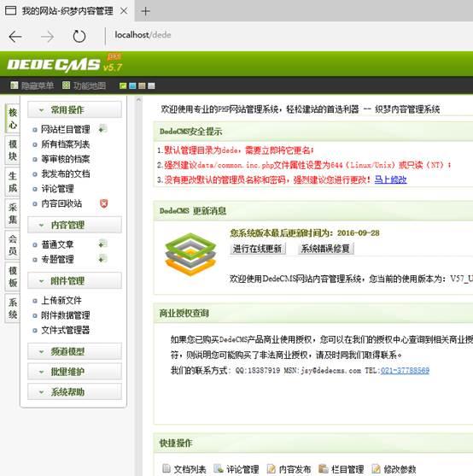Open 附件数据管理 in sidebar
This screenshot has height=476, width=473.
[66, 315]
